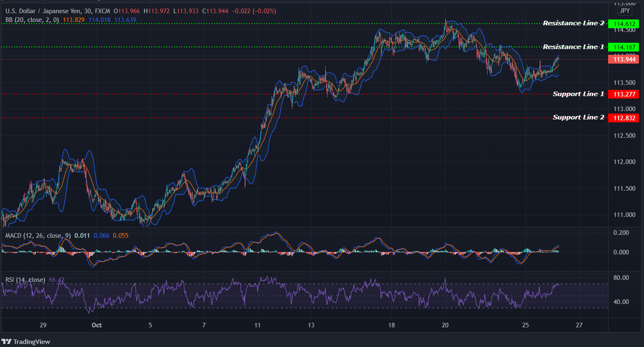Click the 113.277 red price tag
Viewport: 644px width, 347px height.
[624, 94]
